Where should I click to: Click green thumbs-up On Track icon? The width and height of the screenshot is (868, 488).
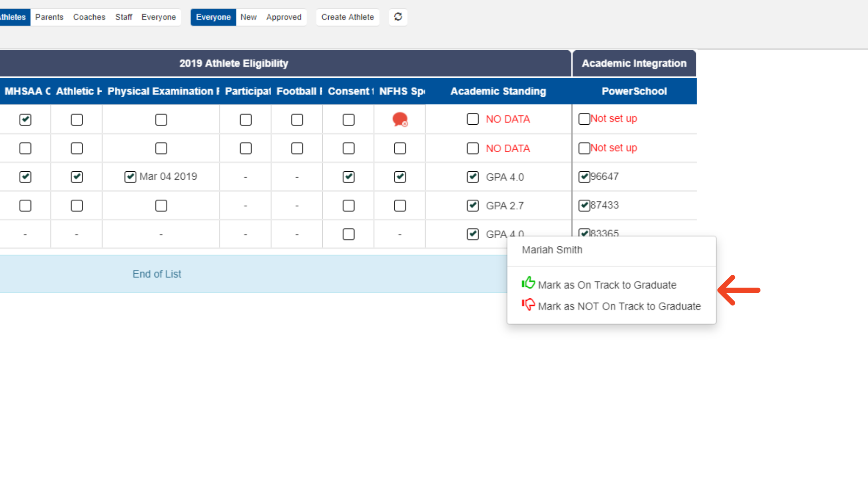click(x=528, y=283)
